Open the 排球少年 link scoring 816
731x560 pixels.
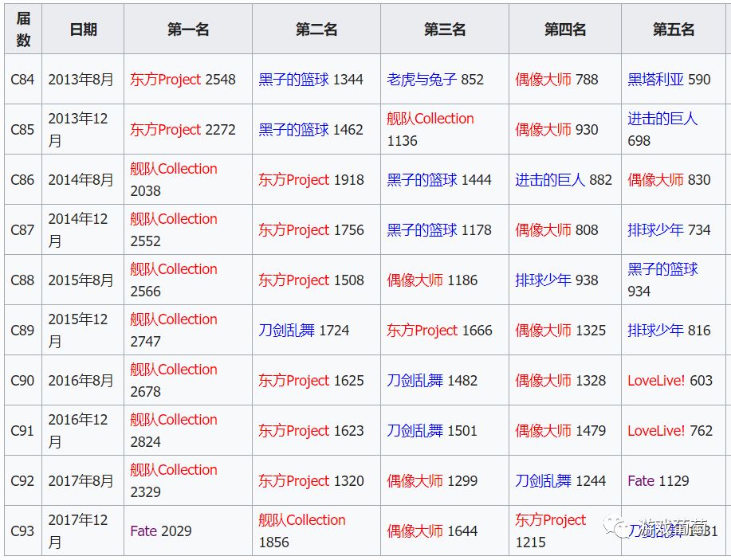(x=655, y=331)
